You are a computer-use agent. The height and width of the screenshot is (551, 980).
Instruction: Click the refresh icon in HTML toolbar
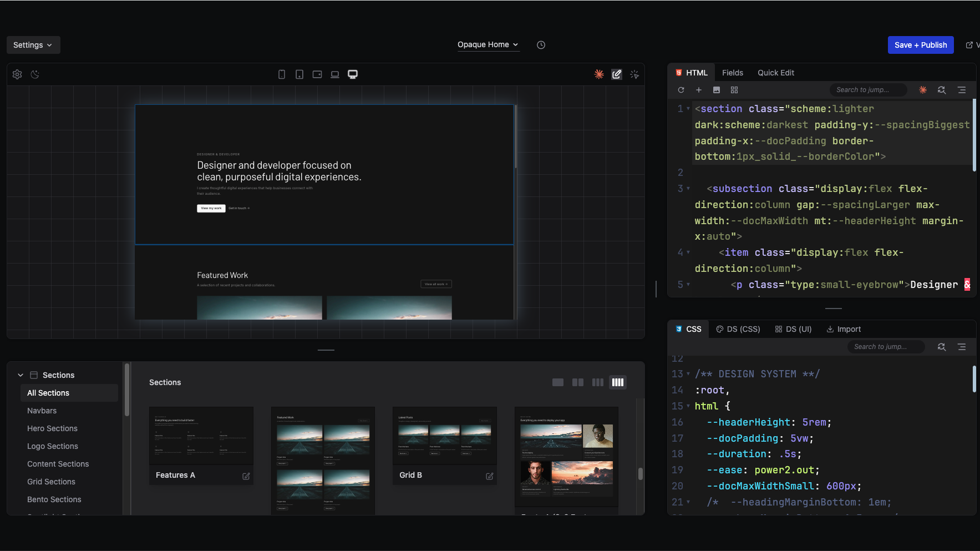pyautogui.click(x=681, y=90)
